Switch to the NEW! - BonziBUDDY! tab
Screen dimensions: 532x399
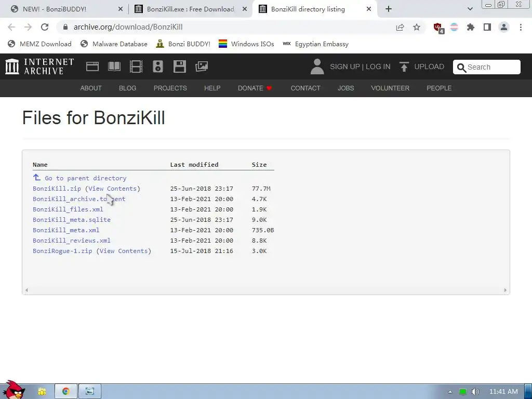[66, 9]
